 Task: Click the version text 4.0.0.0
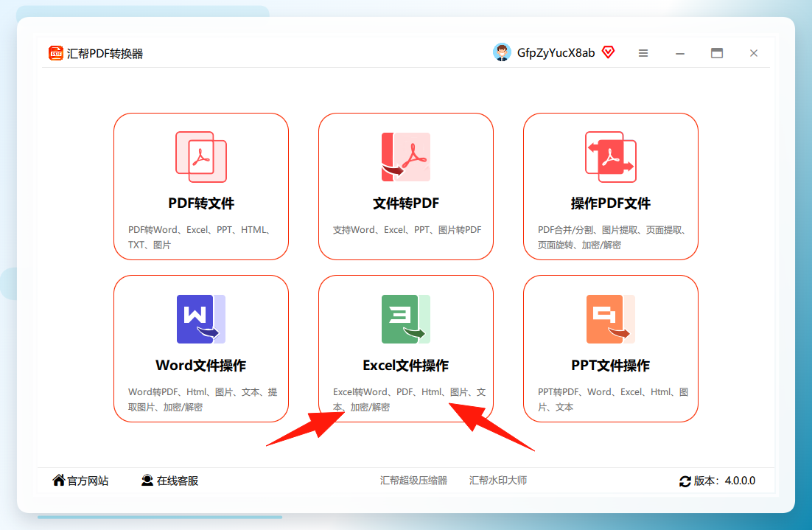[x=740, y=481]
